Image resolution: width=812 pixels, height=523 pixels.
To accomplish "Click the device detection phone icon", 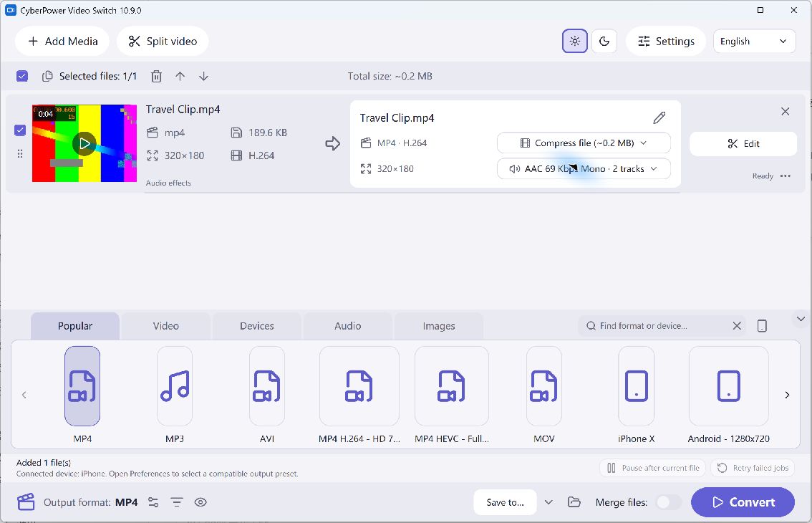I will [x=762, y=326].
